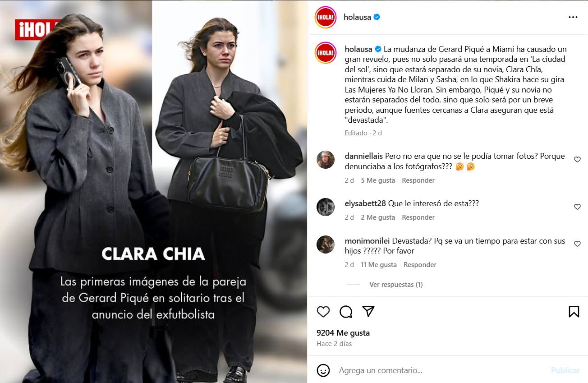Reply to danniellais's comment via Responder
This screenshot has height=383, width=588.
coord(418,180)
